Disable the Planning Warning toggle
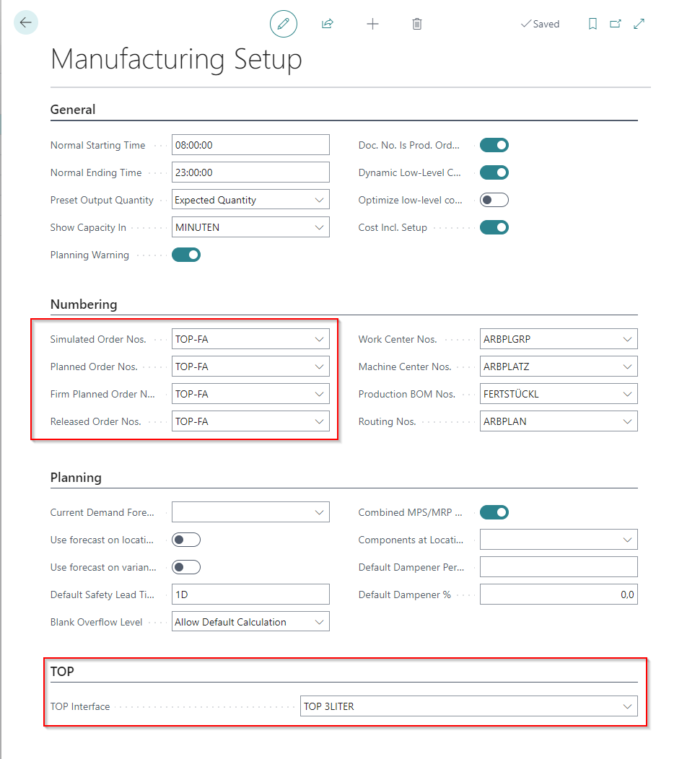 click(x=185, y=254)
